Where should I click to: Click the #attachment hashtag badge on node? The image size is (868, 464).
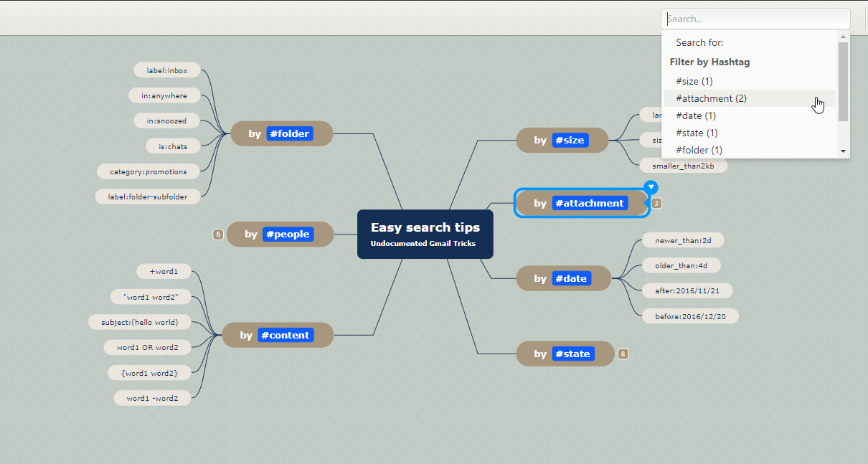point(590,204)
